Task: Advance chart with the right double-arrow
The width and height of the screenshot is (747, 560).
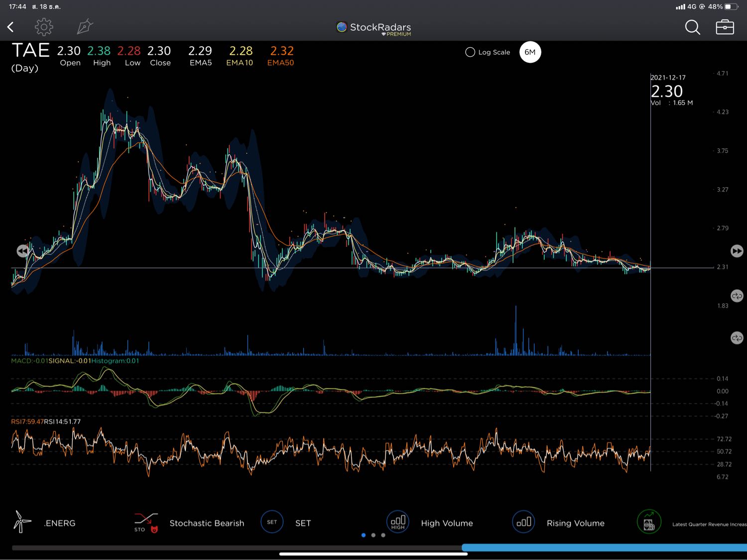Action: point(737,251)
